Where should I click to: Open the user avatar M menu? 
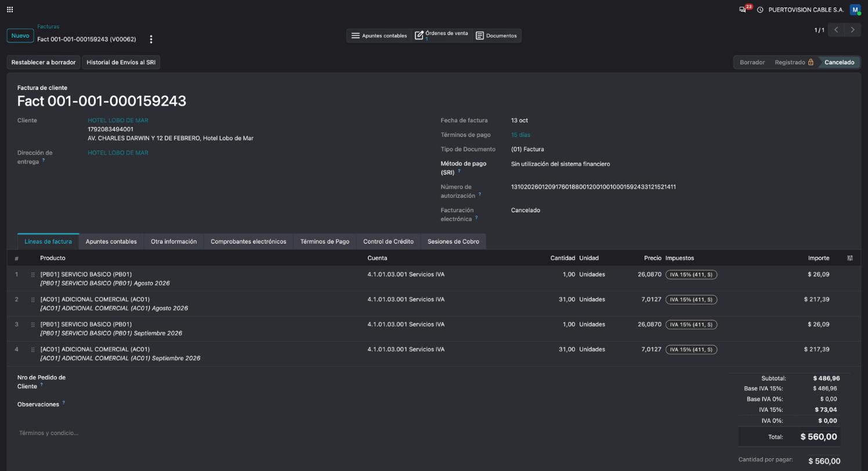coord(855,10)
